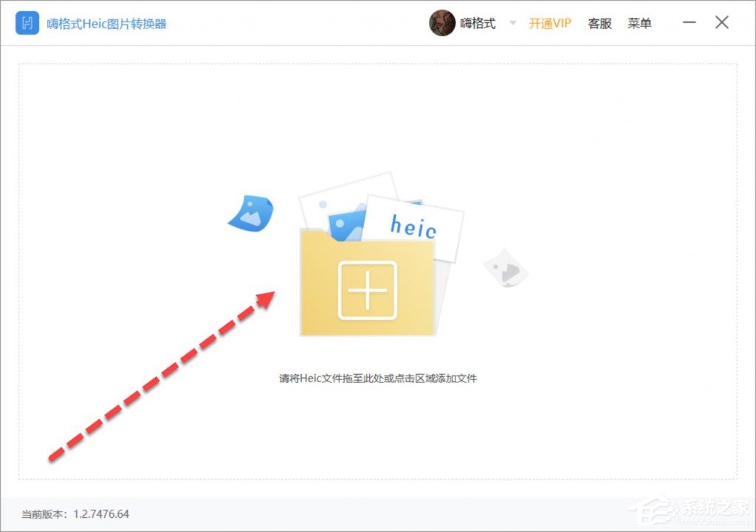This screenshot has height=532, width=756.
Task: Click the 请将Heic文件拖至此处 prompt text
Action: click(378, 377)
